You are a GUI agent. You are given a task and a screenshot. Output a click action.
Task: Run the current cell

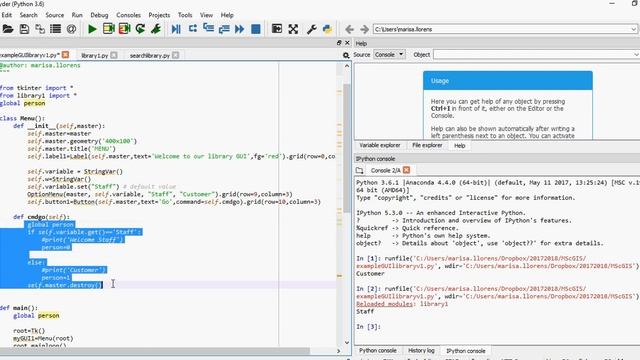pyautogui.click(x=109, y=29)
